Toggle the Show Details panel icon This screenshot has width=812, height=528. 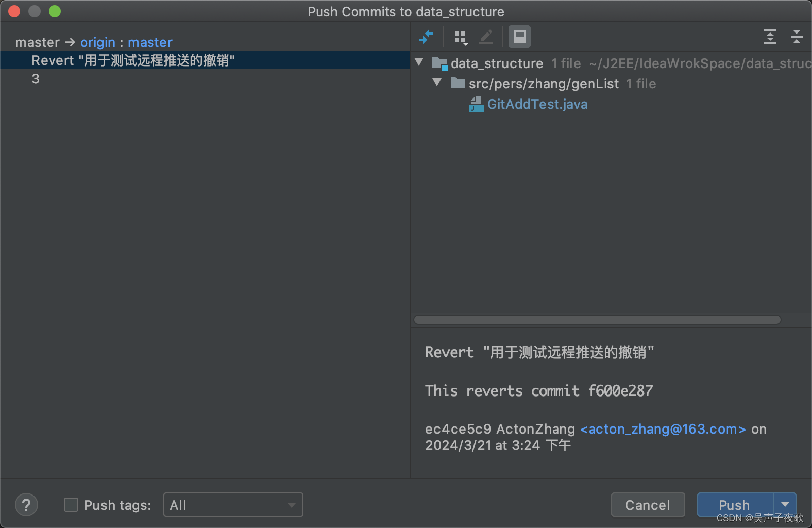click(x=520, y=37)
